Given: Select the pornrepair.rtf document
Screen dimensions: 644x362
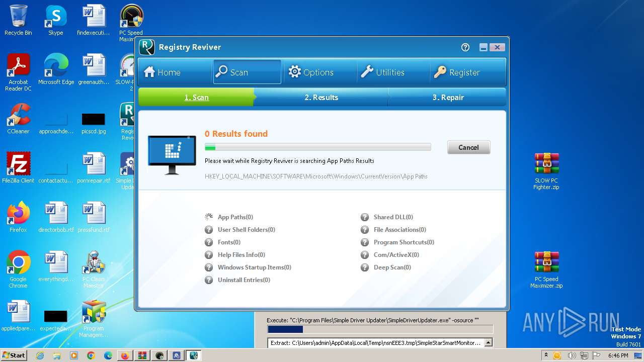Looking at the screenshot, I should click(x=94, y=168).
